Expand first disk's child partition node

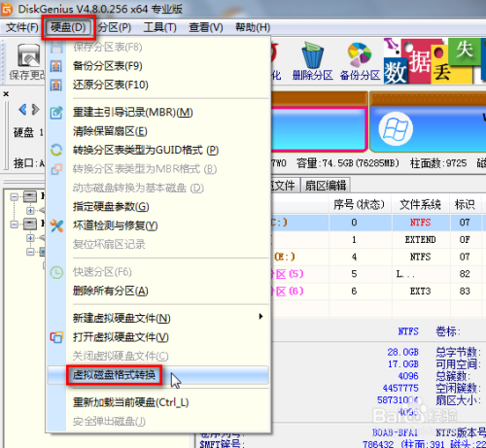pos(30,211)
